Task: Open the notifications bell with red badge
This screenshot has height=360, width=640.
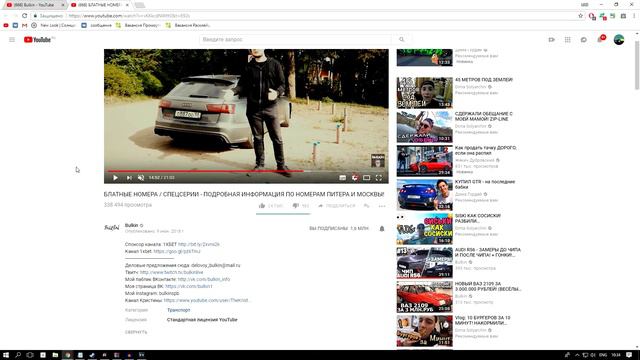Action: point(600,39)
